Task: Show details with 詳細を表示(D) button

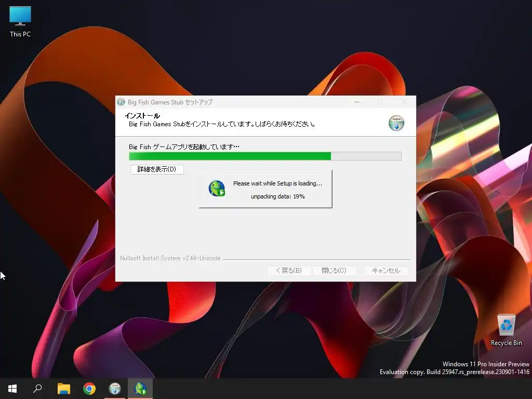Action: pyautogui.click(x=157, y=169)
